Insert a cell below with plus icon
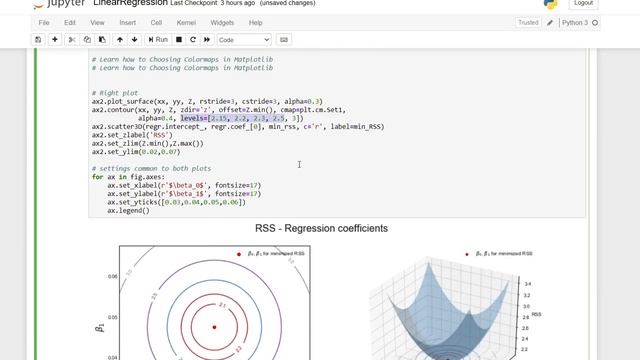This screenshot has width=640, height=360. pos(55,40)
